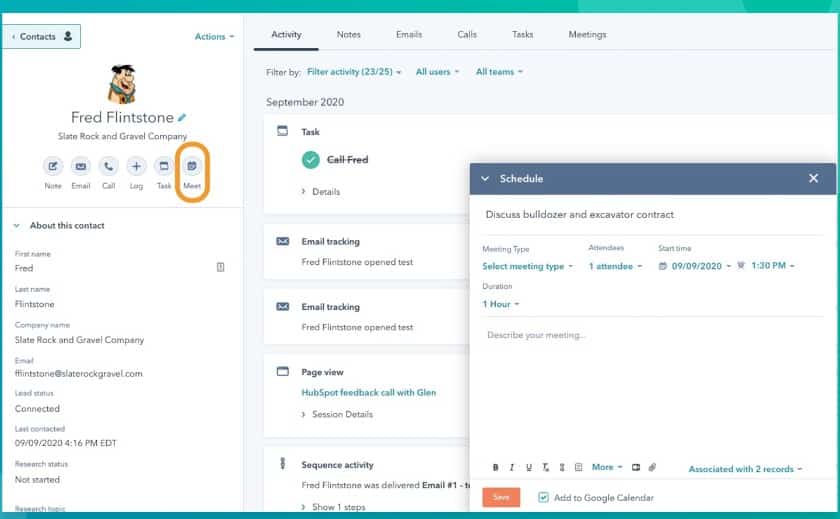
Task: Open the 1 Hour duration dropdown
Action: click(x=501, y=304)
